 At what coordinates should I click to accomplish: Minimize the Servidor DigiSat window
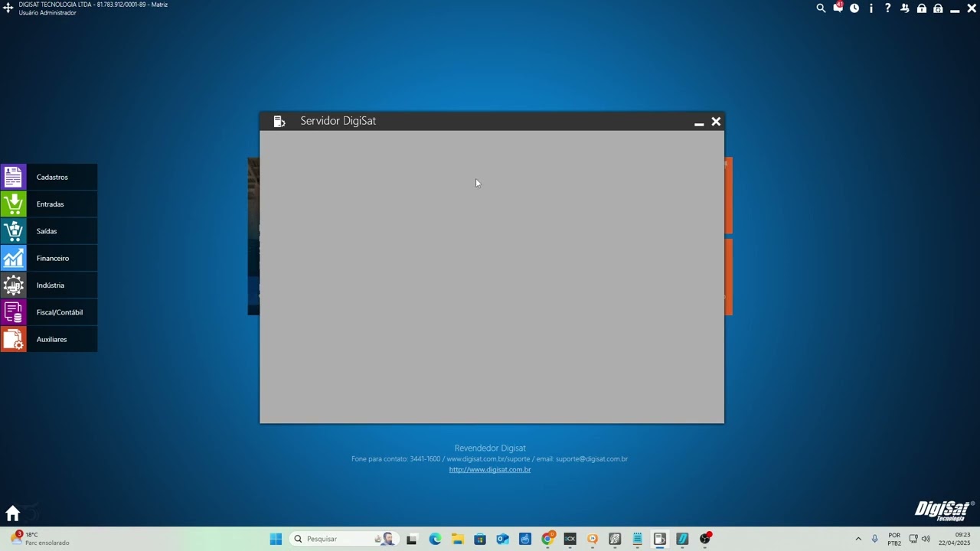[699, 122]
